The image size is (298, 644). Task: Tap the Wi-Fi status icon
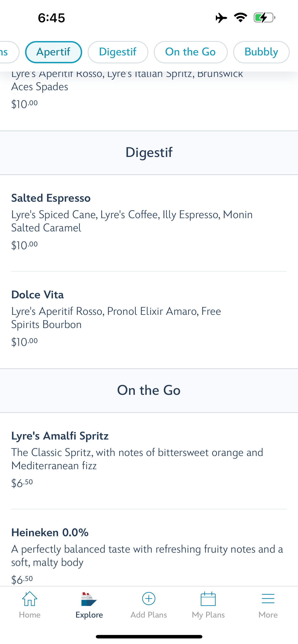point(240,17)
